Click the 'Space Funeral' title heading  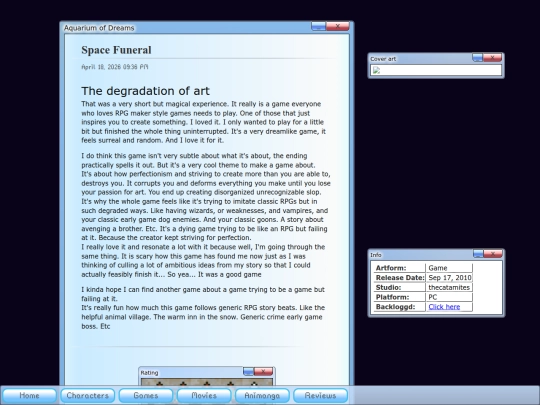[116, 50]
